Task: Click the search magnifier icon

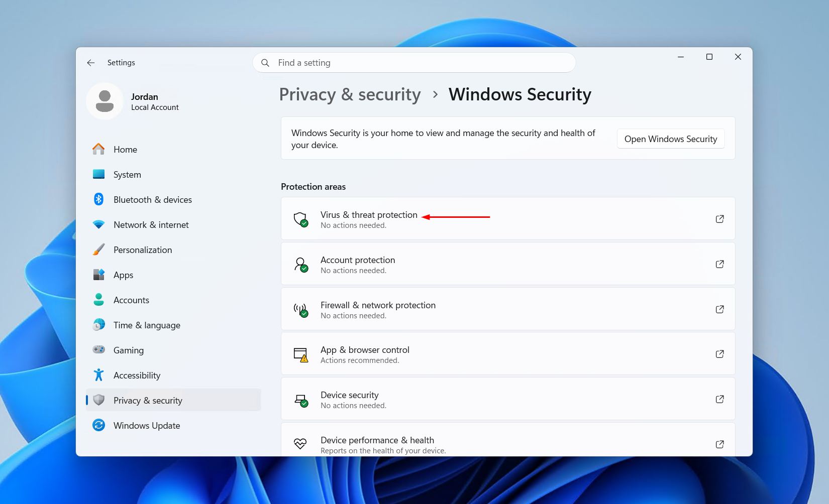Action: (265, 63)
